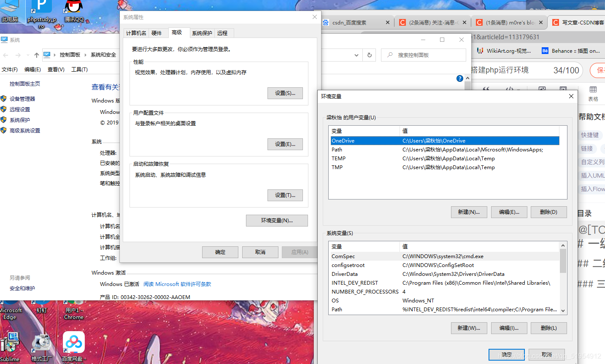605x364 pixels.
Task: Expand the 控制面板 breadcrumb chevron
Action: pyautogui.click(x=85, y=55)
